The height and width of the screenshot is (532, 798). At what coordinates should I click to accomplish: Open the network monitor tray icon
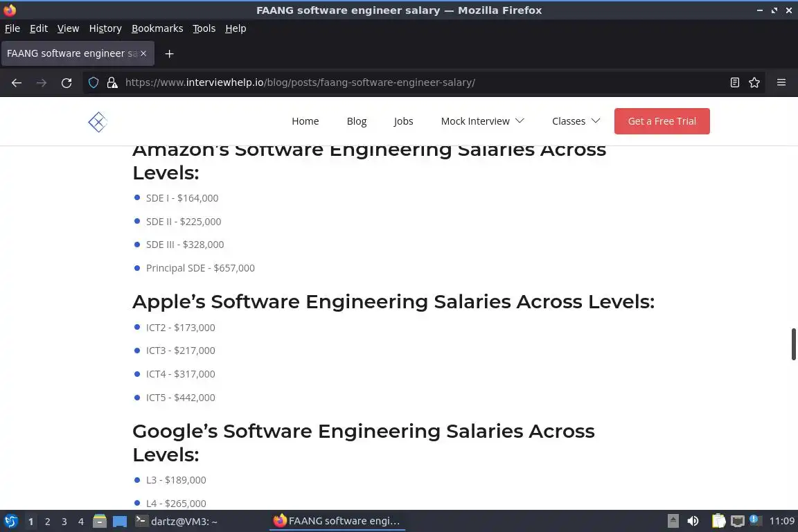[x=738, y=521]
